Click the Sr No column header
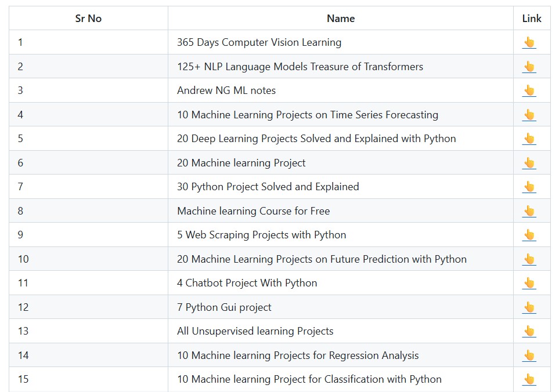 coord(88,19)
